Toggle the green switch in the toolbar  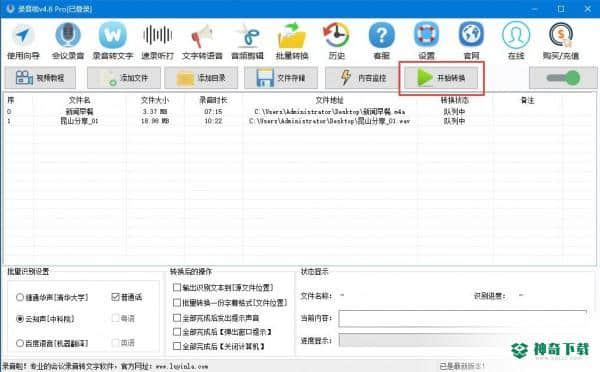click(x=563, y=78)
